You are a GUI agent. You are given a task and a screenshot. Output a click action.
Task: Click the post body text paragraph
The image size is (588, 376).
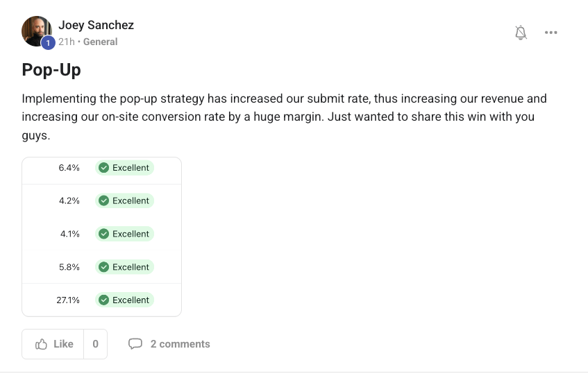coord(278,117)
